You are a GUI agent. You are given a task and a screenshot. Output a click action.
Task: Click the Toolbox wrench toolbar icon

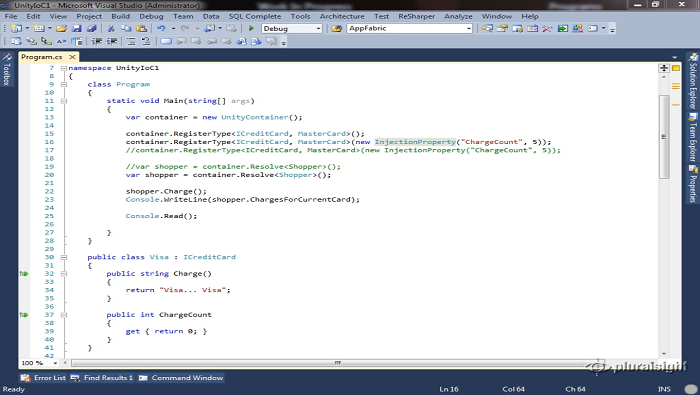coord(547,29)
